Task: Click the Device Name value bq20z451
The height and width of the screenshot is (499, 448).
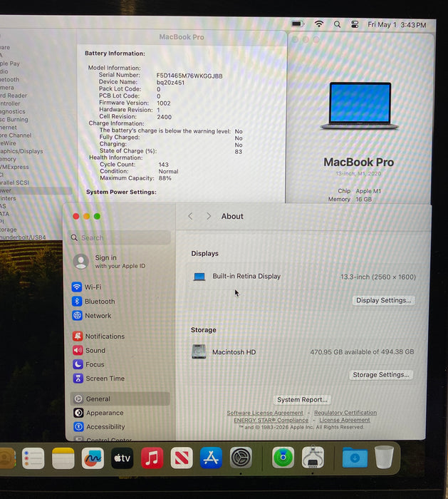Action: pos(170,83)
